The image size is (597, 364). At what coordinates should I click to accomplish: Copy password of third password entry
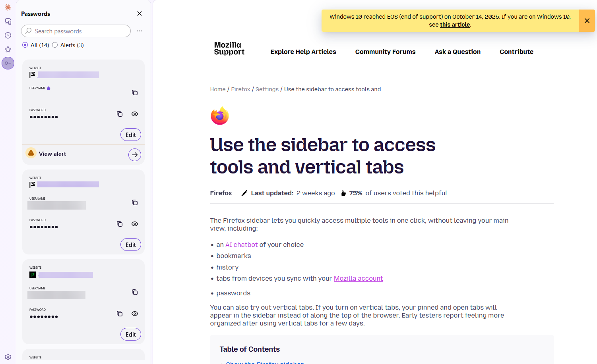click(120, 314)
